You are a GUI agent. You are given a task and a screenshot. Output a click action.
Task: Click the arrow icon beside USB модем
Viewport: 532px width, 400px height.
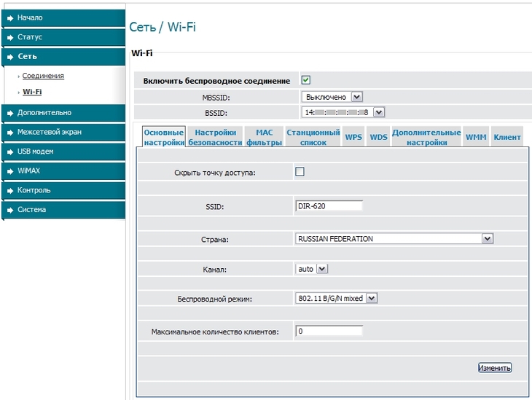10,152
